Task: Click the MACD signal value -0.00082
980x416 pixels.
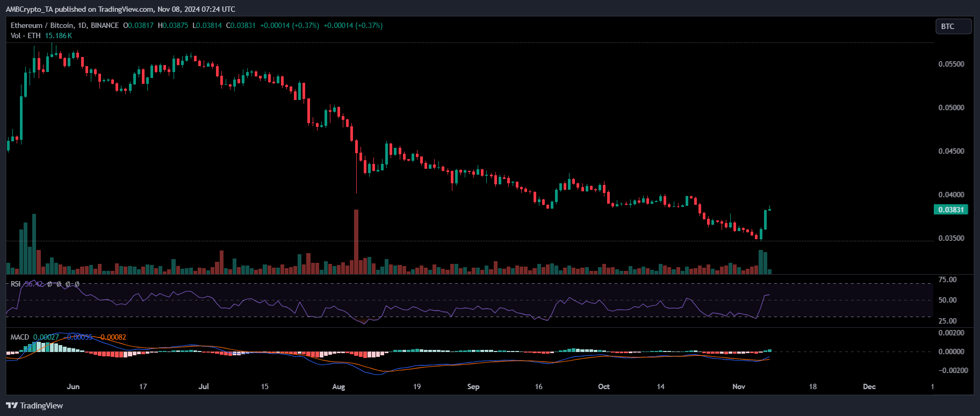Action: pos(112,337)
